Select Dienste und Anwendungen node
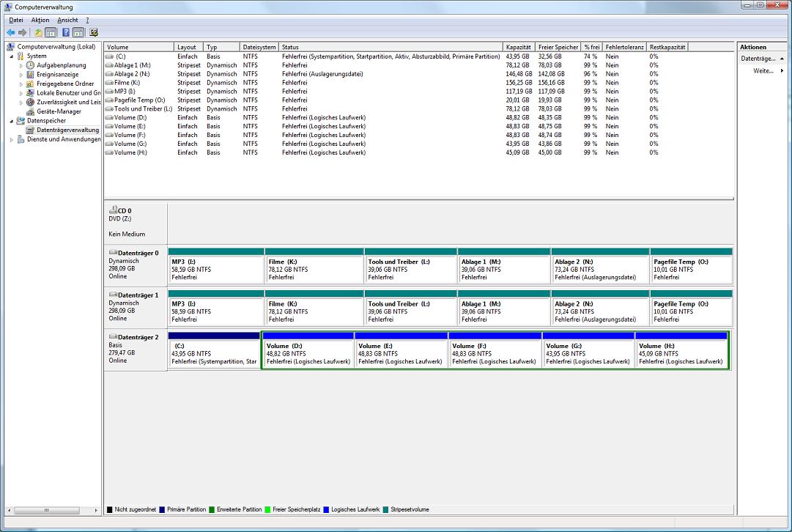 (64, 139)
